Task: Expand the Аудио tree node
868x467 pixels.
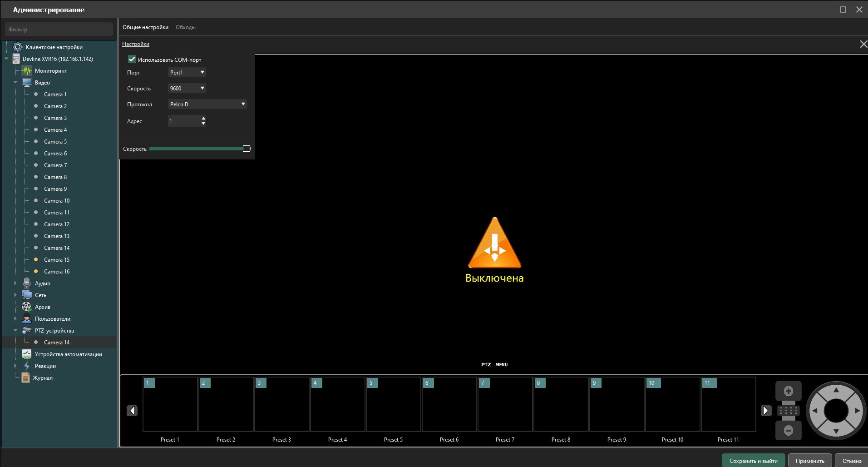Action: coord(15,283)
